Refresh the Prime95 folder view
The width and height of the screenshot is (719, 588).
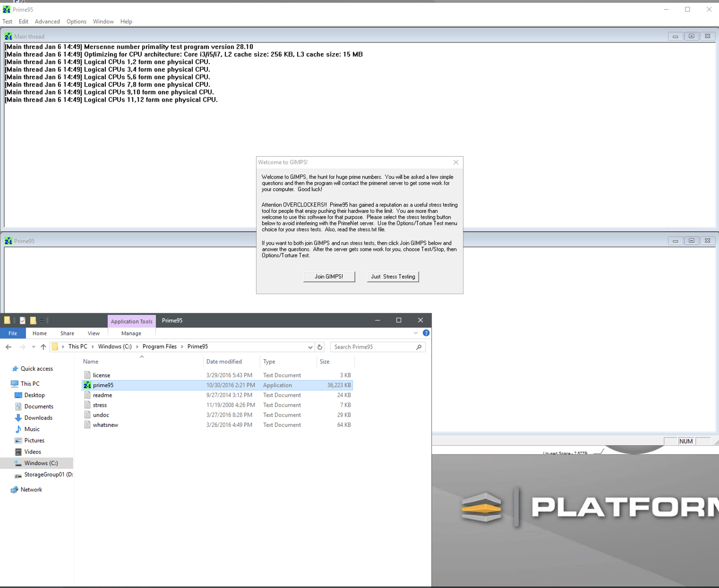(320, 347)
